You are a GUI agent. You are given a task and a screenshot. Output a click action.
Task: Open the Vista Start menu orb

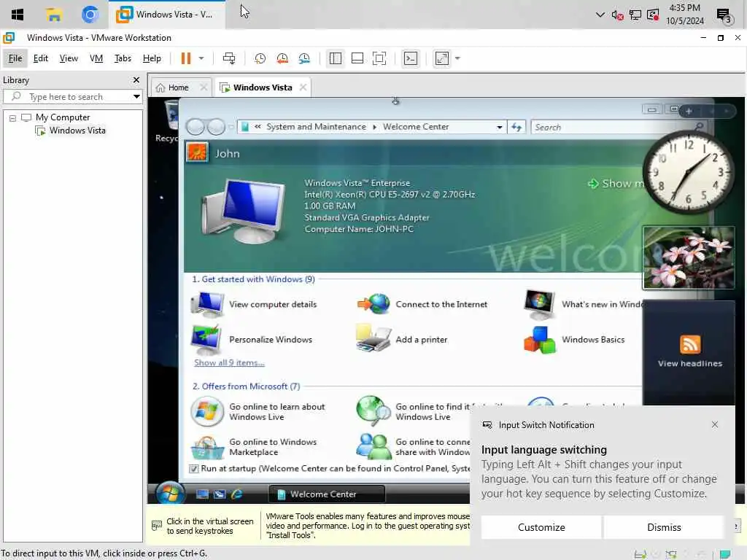169,494
